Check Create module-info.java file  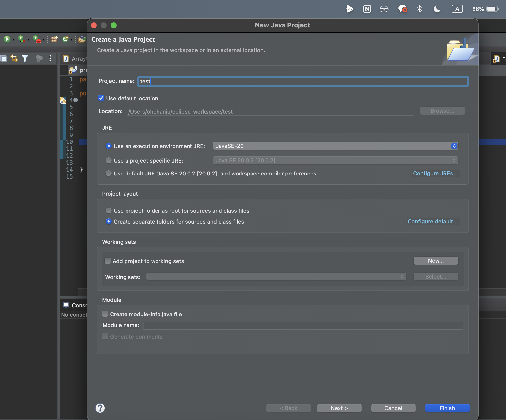[x=105, y=314]
